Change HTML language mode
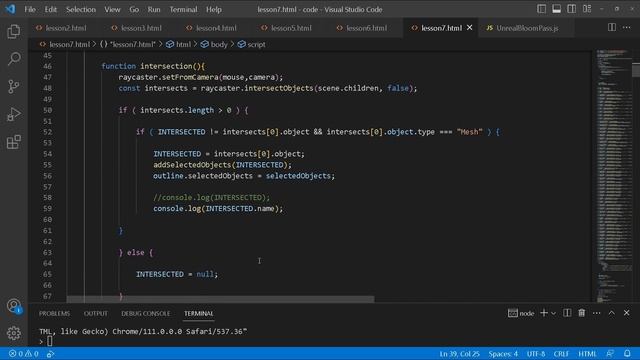The height and width of the screenshot is (360, 640). click(x=587, y=353)
